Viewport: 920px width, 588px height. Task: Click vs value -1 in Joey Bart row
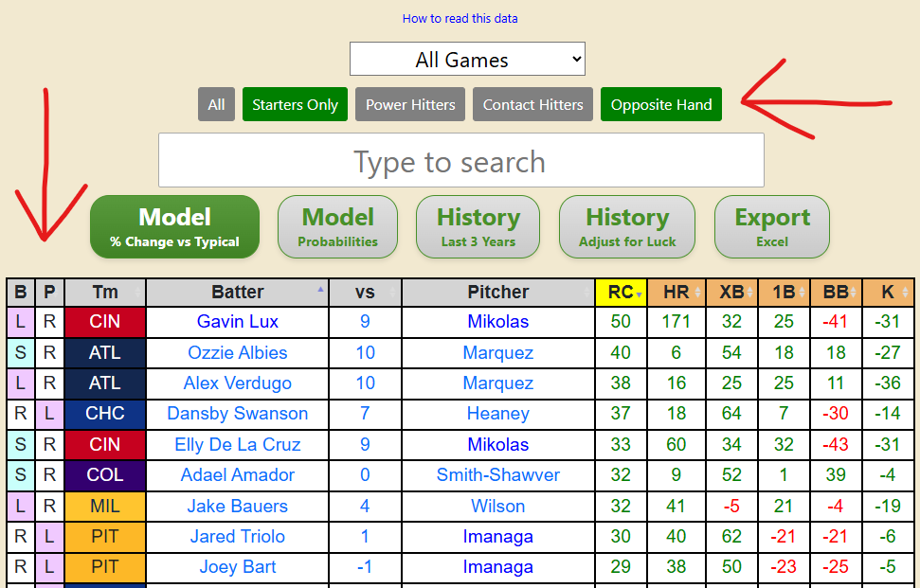coord(365,567)
